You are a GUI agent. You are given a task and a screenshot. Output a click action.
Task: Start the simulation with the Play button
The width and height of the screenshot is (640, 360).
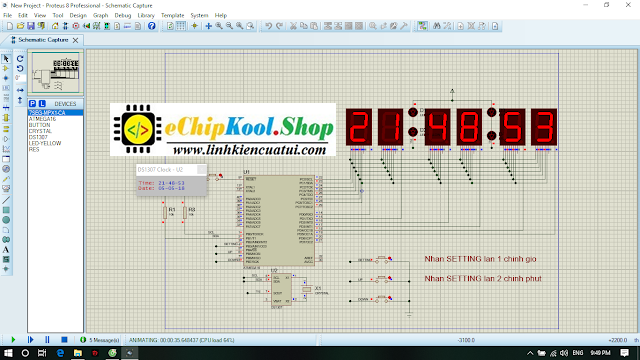[x=13, y=340]
